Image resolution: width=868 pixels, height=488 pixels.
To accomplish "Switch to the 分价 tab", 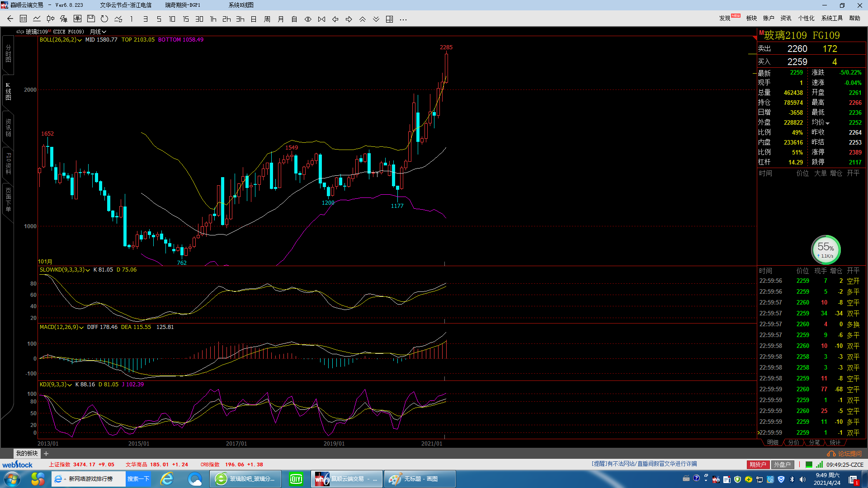I will [793, 442].
